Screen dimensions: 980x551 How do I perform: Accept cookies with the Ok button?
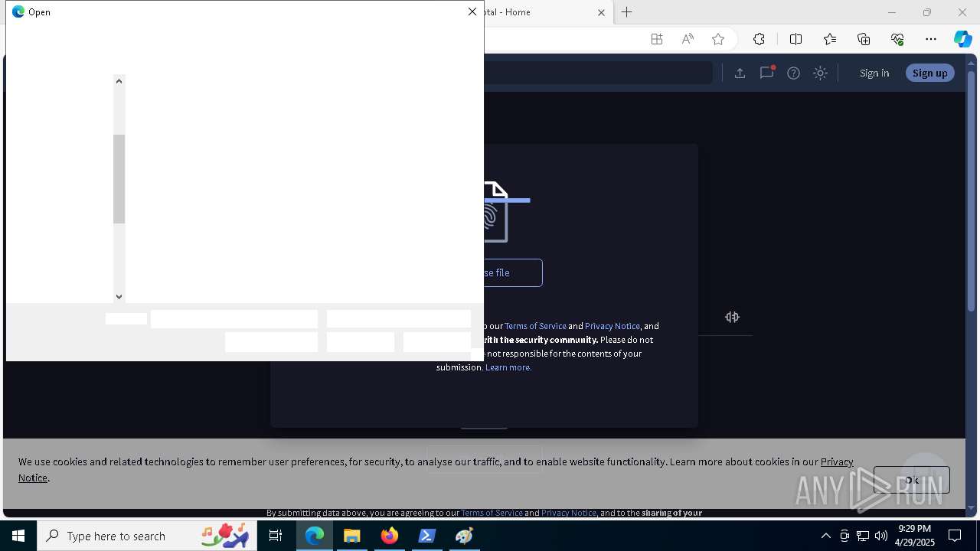pos(912,480)
